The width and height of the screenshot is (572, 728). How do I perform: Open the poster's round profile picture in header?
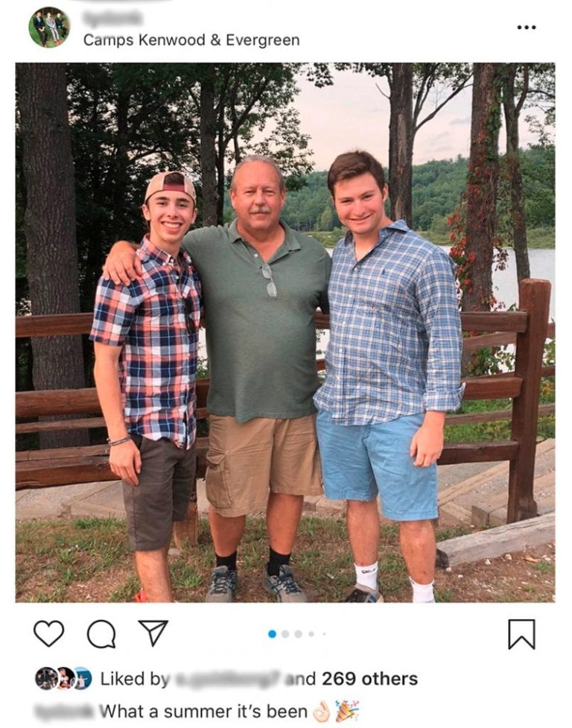point(49,28)
